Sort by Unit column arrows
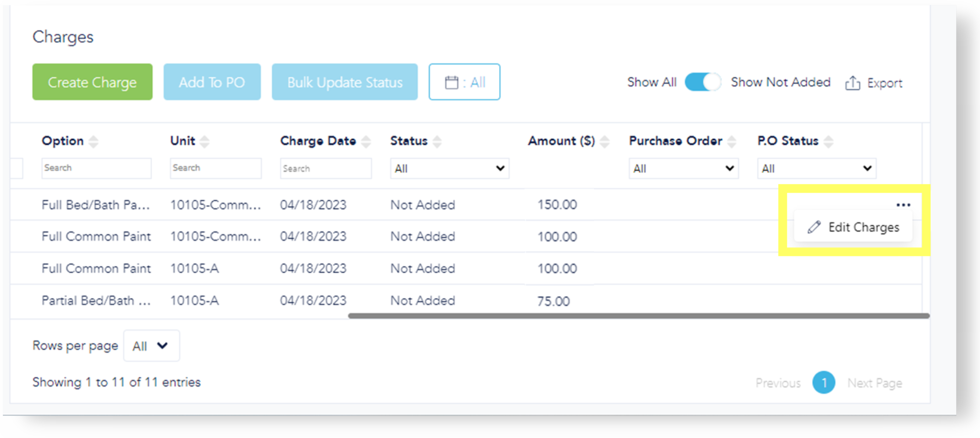The height and width of the screenshot is (438, 980). tap(204, 142)
